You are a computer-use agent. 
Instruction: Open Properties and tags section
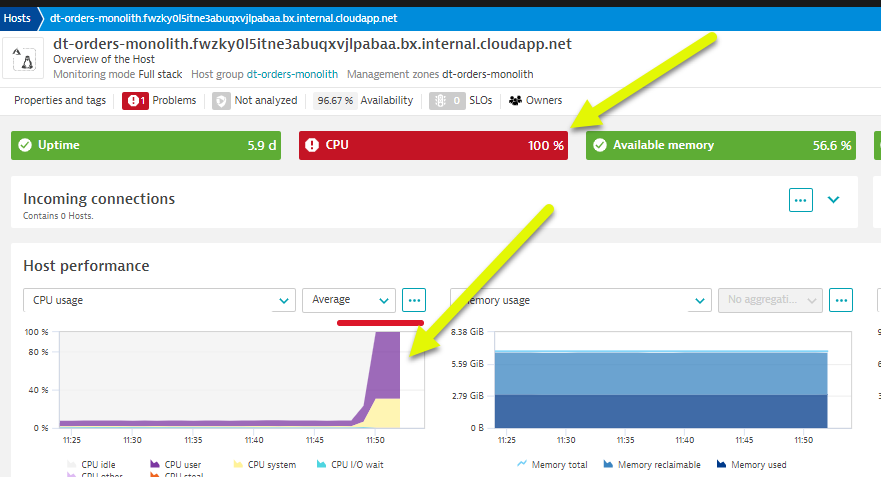[60, 101]
